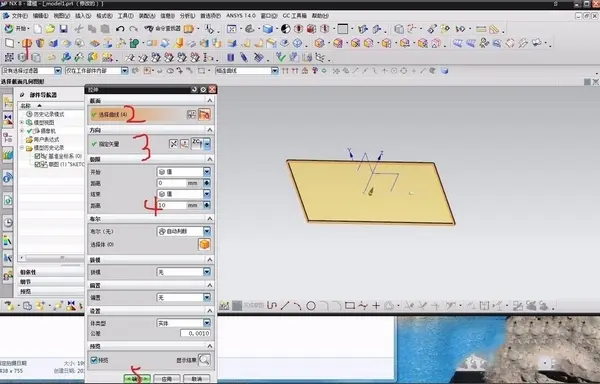The height and width of the screenshot is (384, 600).
Task: Click the Redo arrow icon
Action: tap(134, 29)
